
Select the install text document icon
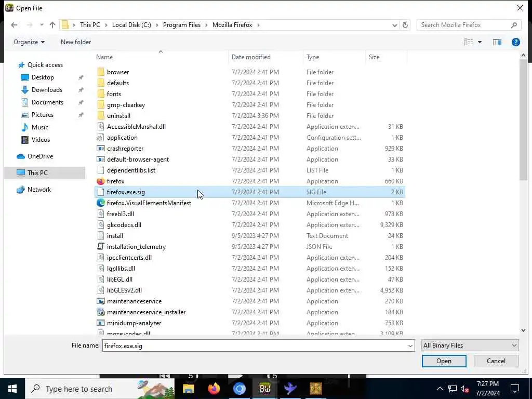(x=100, y=236)
